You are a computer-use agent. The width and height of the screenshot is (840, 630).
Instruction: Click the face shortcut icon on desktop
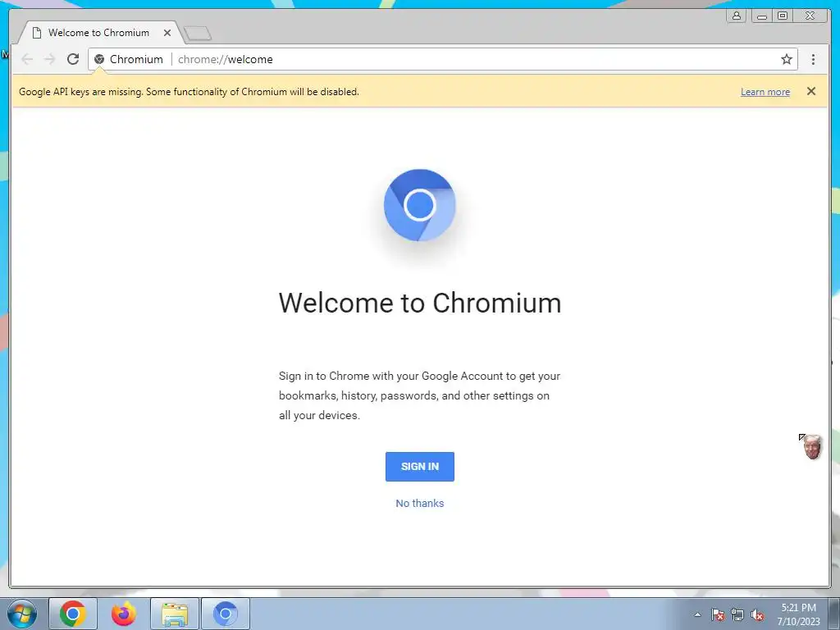tap(811, 447)
